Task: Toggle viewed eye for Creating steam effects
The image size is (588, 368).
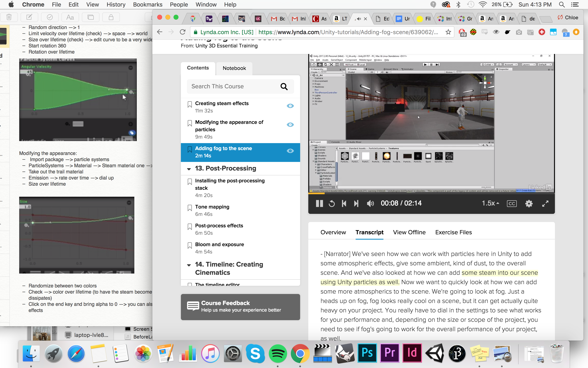Action: pyautogui.click(x=290, y=106)
